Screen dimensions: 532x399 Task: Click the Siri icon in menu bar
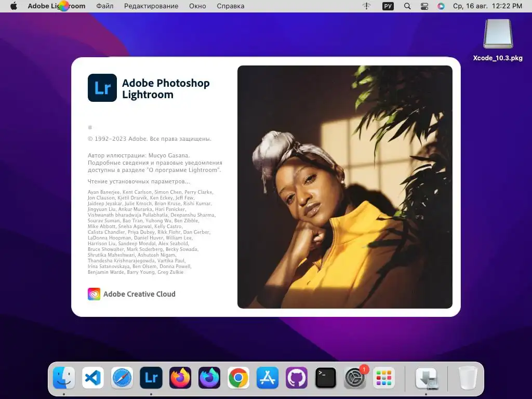click(x=441, y=6)
